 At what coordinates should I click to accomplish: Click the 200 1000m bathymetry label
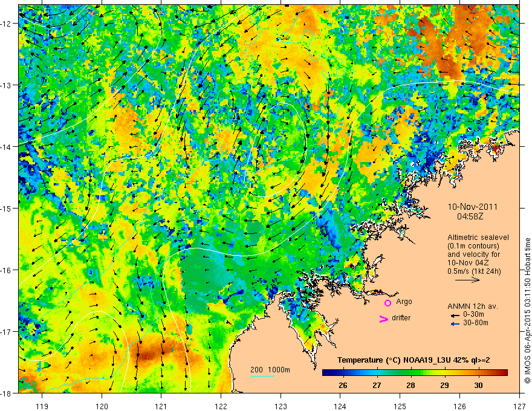click(x=270, y=370)
